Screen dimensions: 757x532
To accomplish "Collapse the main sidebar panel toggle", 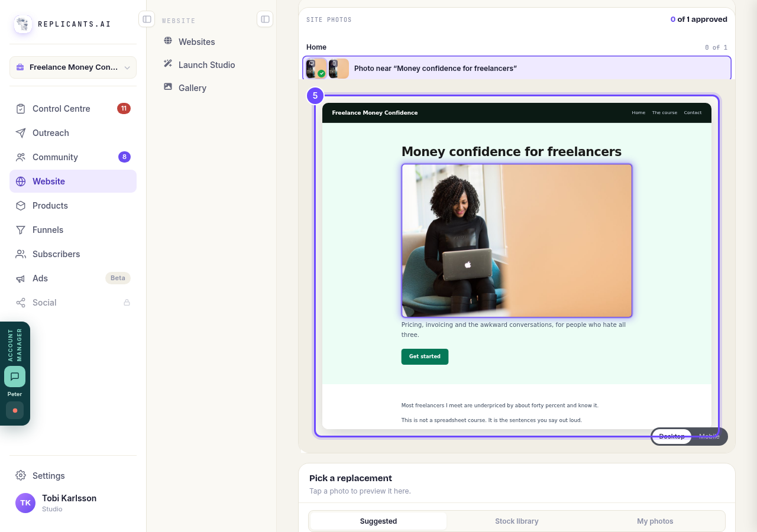I will (x=147, y=20).
